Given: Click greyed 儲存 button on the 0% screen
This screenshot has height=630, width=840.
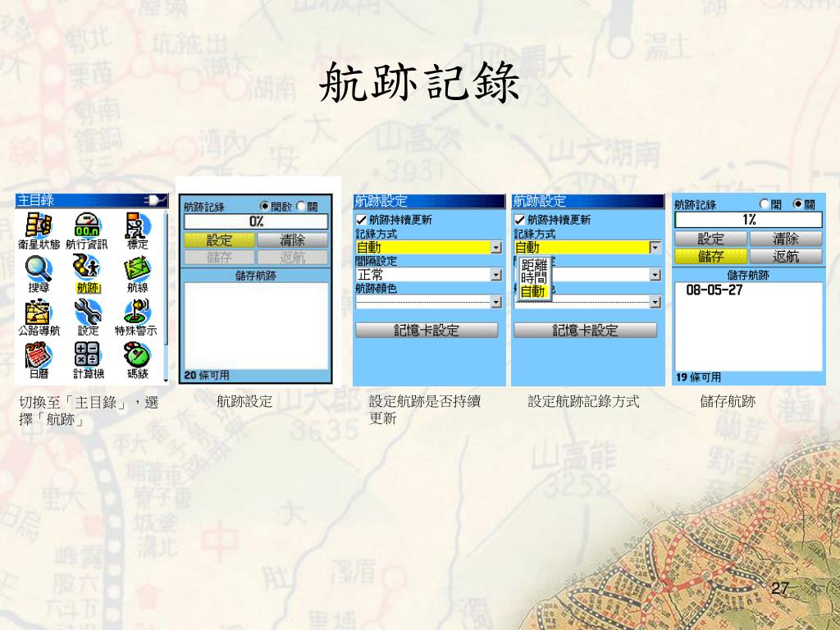Looking at the screenshot, I should [x=220, y=257].
